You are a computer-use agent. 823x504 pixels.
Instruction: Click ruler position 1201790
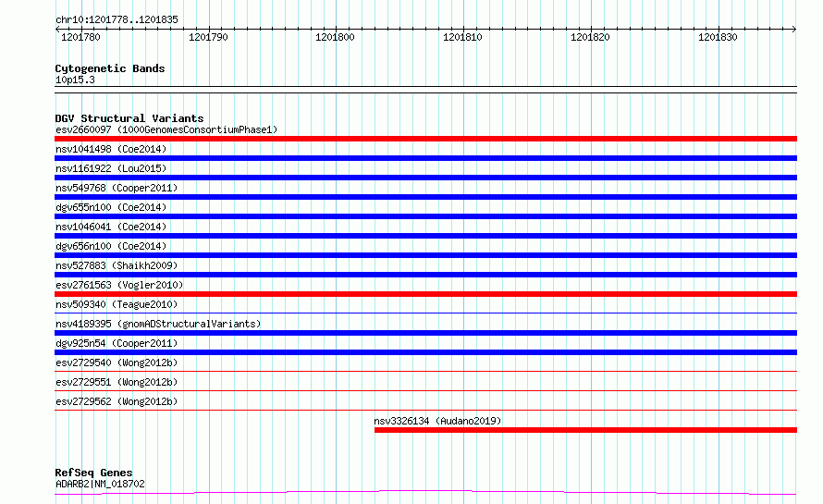(x=208, y=37)
